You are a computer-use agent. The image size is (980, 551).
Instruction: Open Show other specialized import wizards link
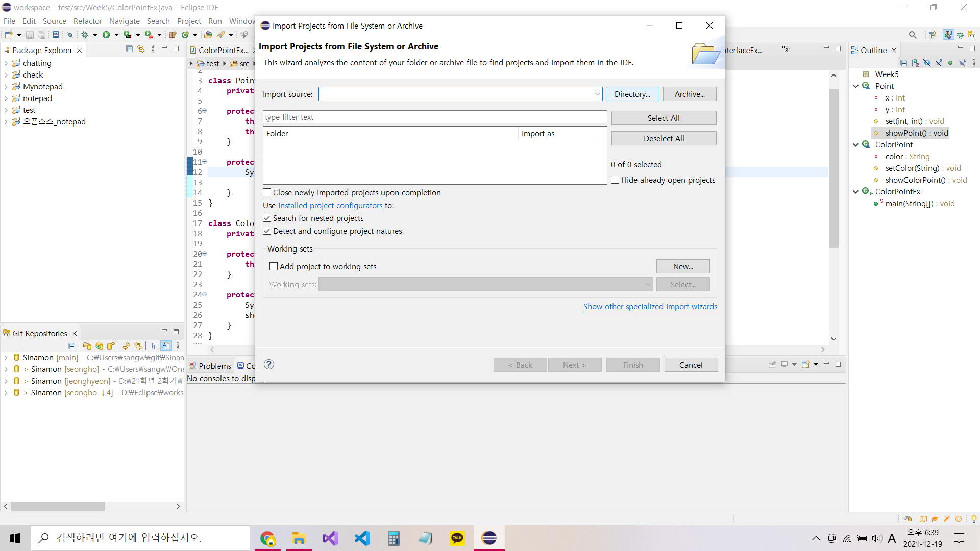[x=650, y=306]
